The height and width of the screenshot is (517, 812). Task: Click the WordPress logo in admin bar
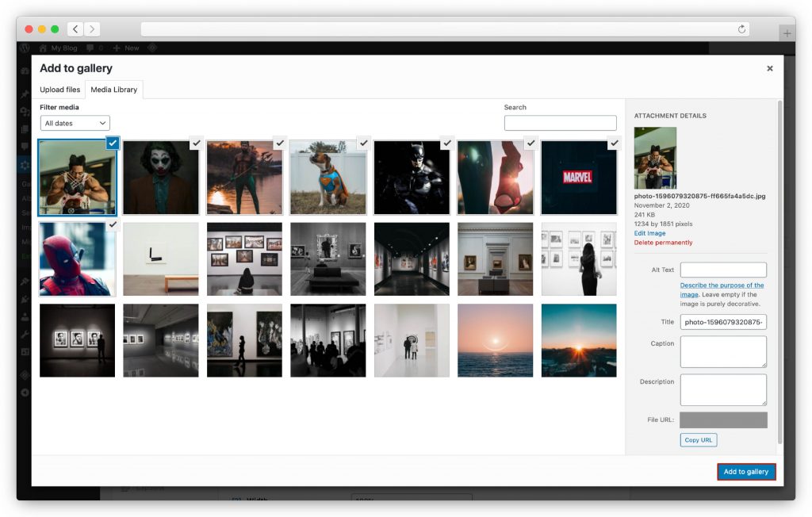click(25, 48)
